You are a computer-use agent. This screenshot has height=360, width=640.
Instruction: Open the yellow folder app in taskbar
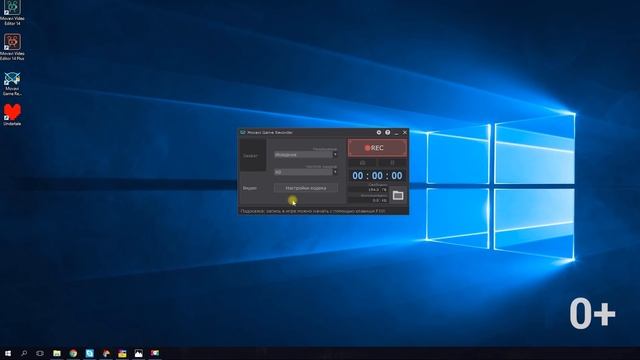click(122, 353)
